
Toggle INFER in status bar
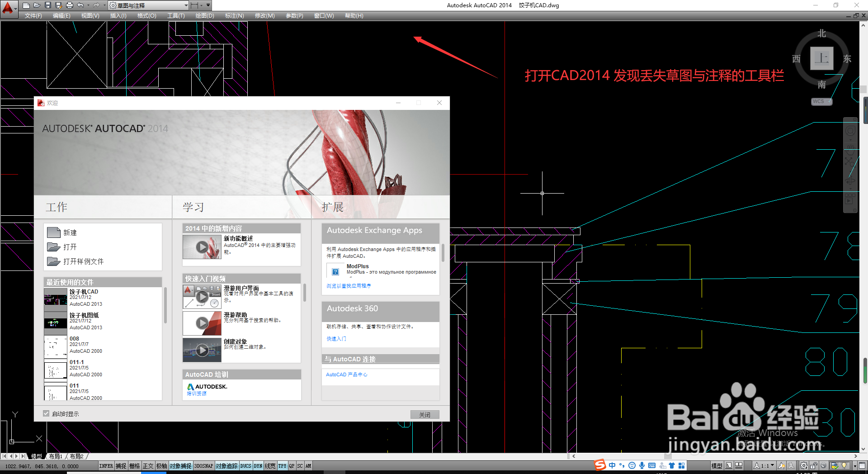(106, 466)
